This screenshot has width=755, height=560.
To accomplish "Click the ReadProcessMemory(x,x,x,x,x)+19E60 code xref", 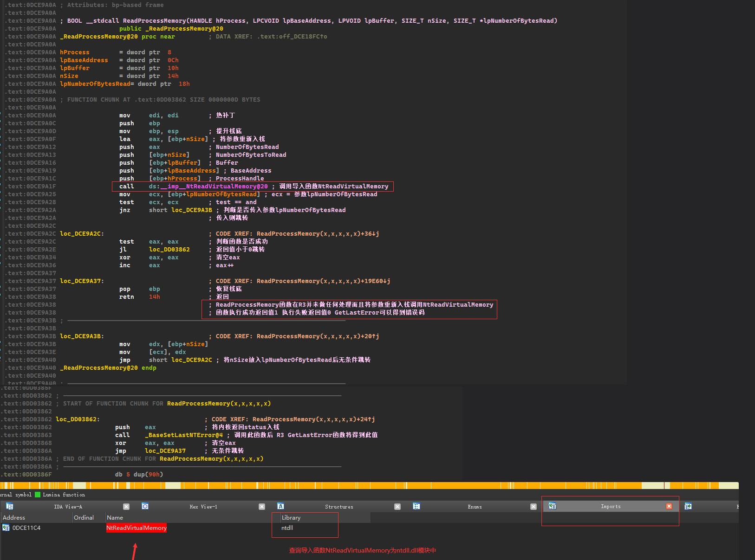I will [x=323, y=281].
